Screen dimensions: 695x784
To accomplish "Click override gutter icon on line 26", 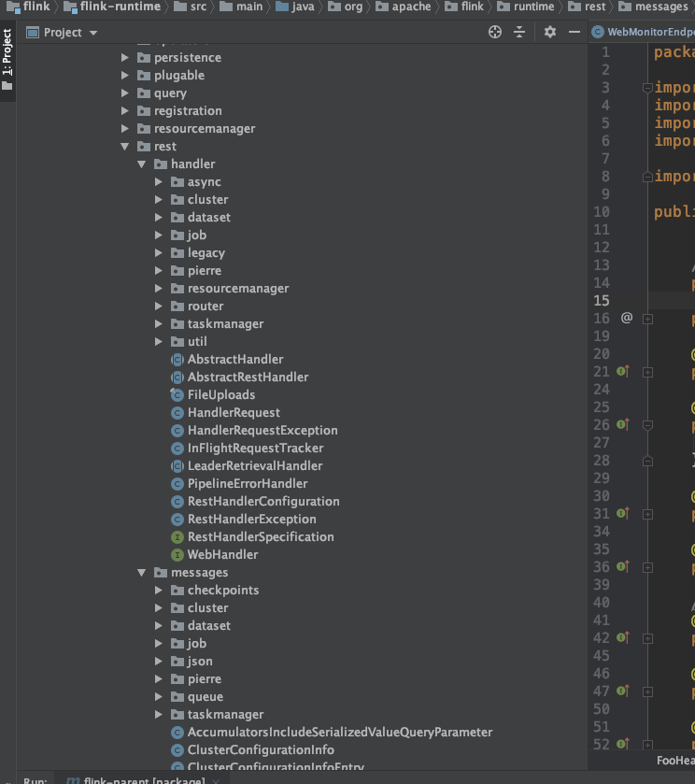I will tap(622, 424).
